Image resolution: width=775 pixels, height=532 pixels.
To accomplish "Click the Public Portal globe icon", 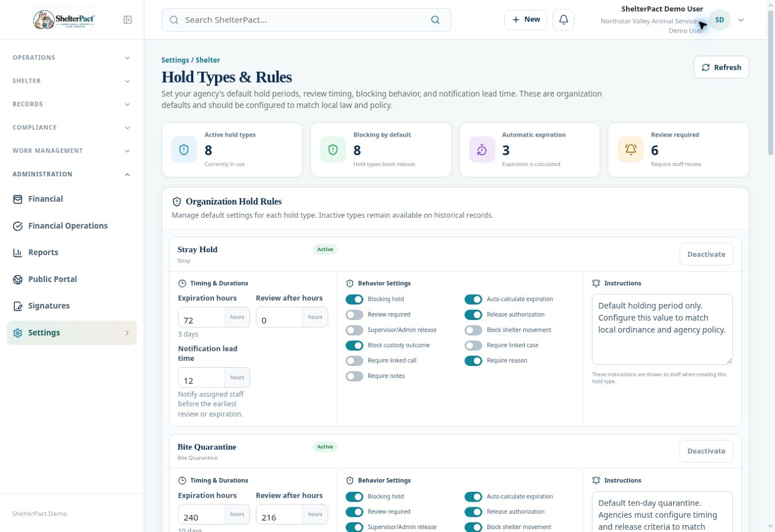I will pyautogui.click(x=18, y=279).
